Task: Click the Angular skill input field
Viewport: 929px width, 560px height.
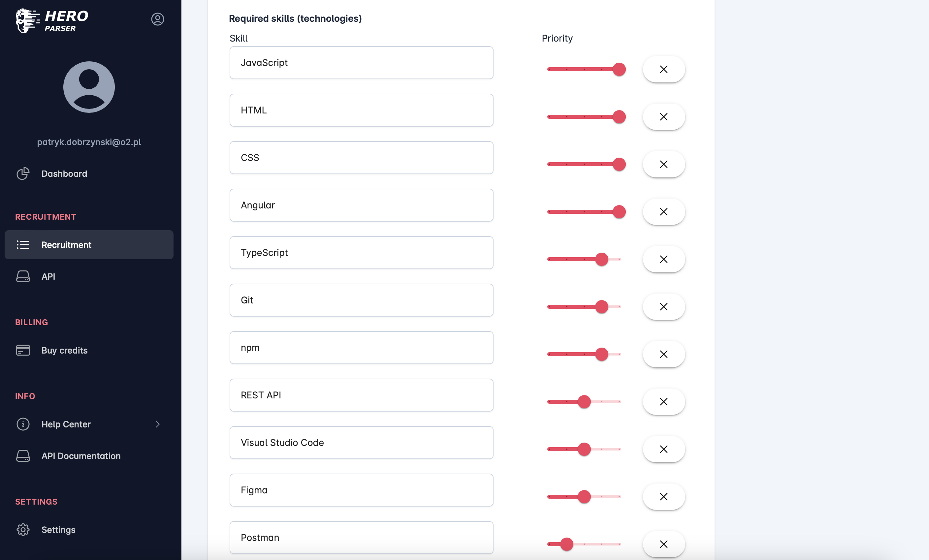Action: [x=361, y=205]
